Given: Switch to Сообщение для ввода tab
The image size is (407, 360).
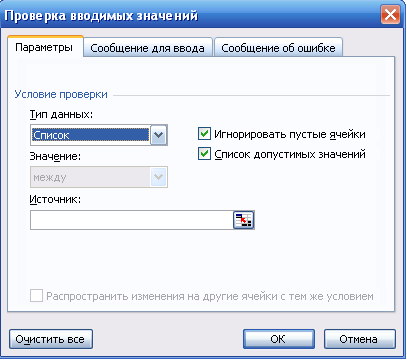Looking at the screenshot, I should point(148,48).
